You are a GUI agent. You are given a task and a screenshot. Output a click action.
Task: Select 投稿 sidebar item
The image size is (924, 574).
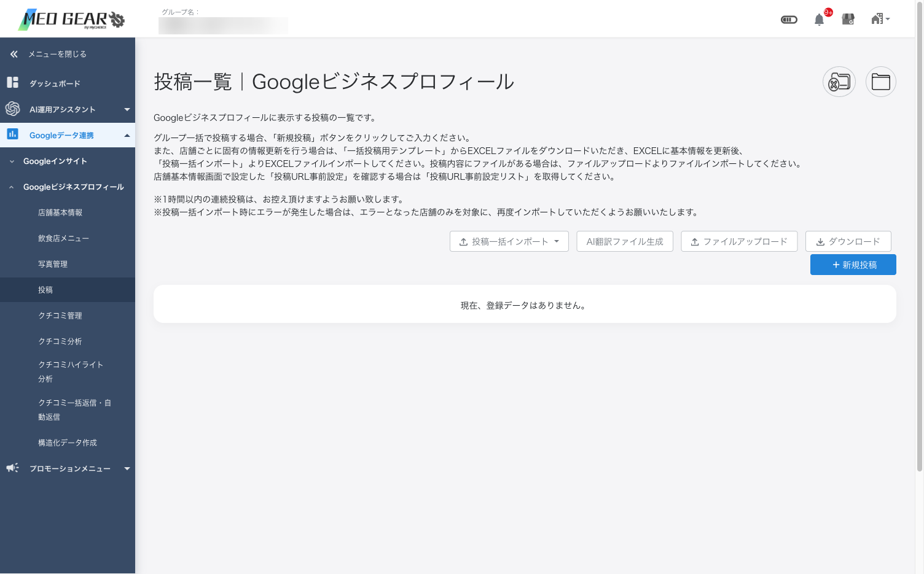(x=68, y=290)
